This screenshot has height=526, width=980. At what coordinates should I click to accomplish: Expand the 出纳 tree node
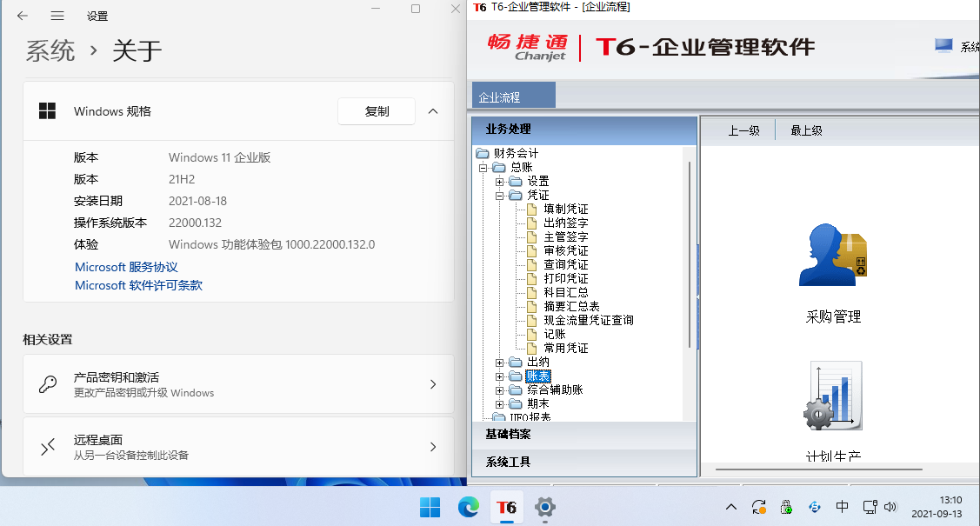tap(499, 363)
